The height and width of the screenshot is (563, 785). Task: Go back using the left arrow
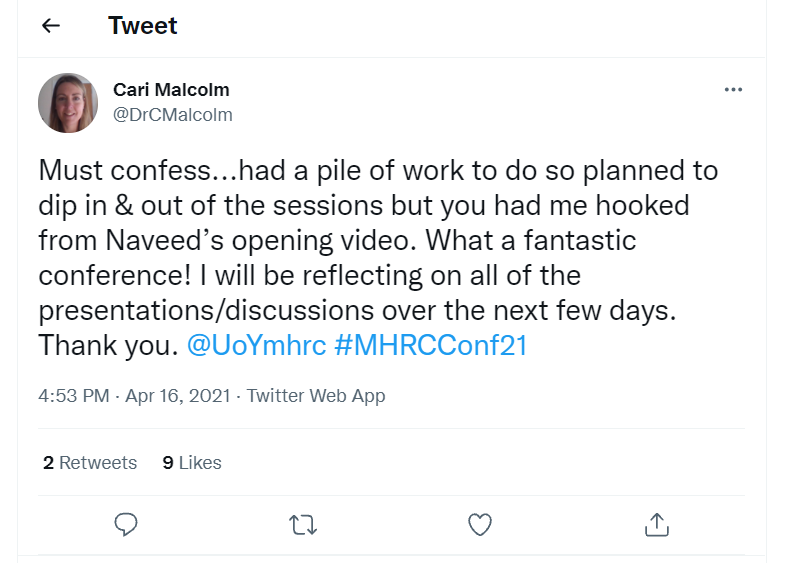point(51,26)
